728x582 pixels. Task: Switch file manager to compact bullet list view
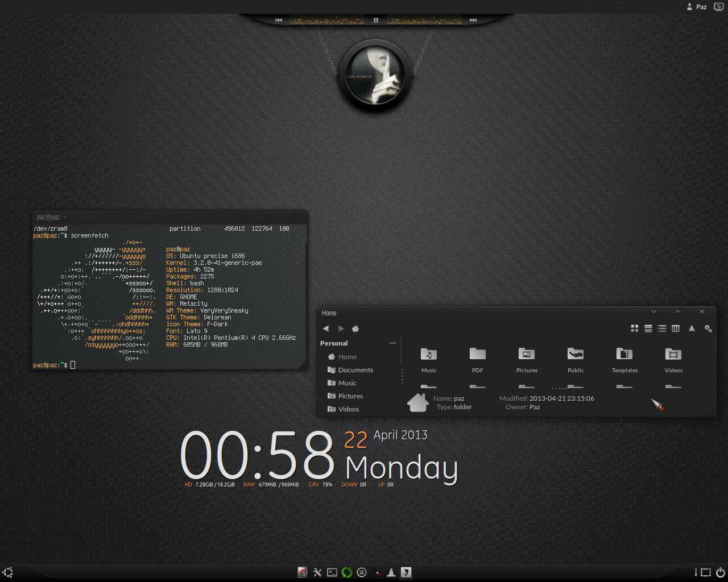pyautogui.click(x=662, y=329)
